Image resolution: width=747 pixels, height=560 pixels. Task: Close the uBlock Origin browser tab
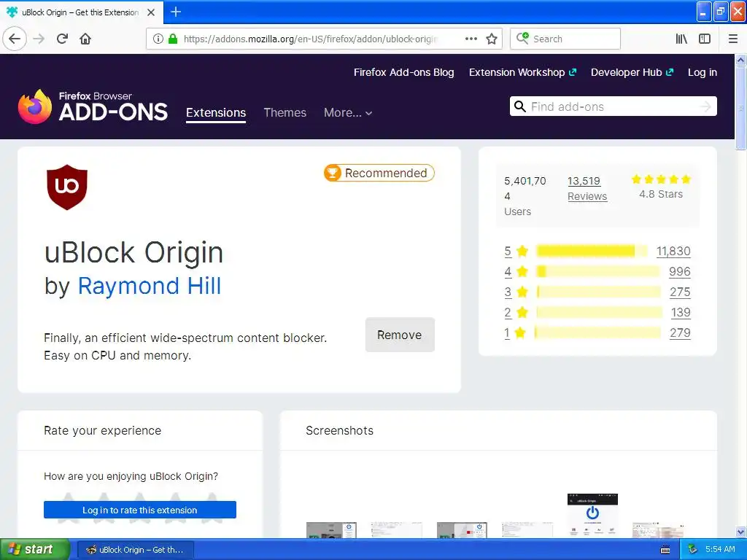151,12
